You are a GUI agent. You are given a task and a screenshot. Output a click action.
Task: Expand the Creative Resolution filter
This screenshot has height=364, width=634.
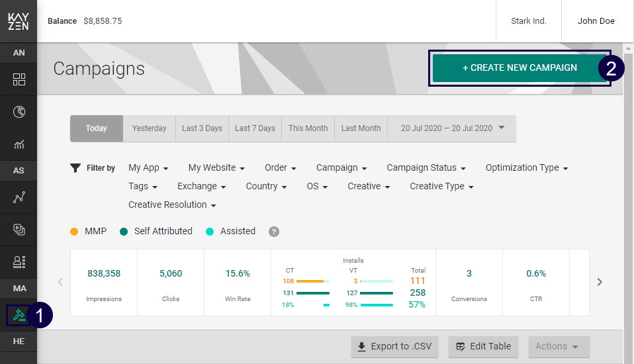(x=172, y=205)
